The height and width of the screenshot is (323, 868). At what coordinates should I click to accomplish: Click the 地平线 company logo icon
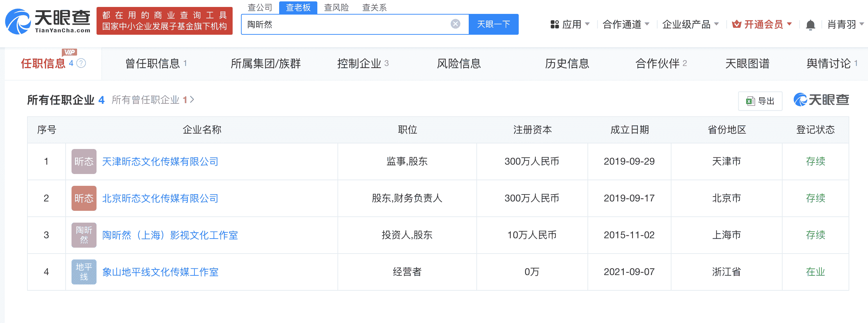pos(84,272)
